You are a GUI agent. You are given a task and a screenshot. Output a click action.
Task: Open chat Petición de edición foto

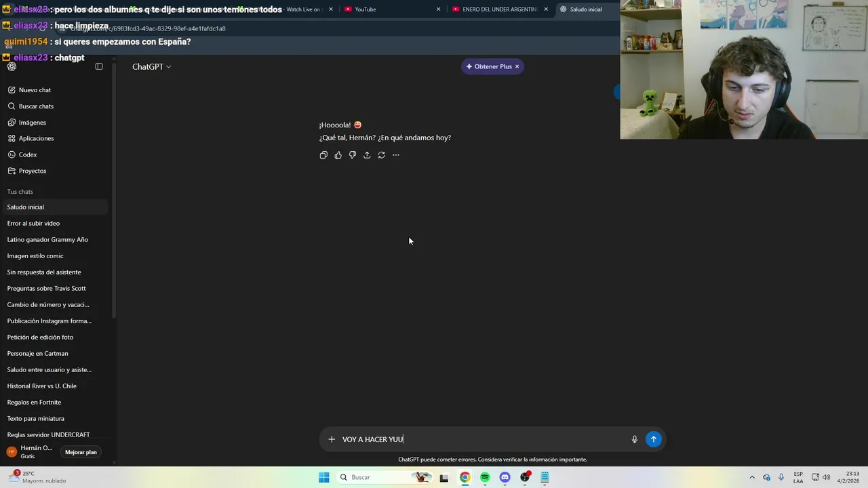pos(54,337)
